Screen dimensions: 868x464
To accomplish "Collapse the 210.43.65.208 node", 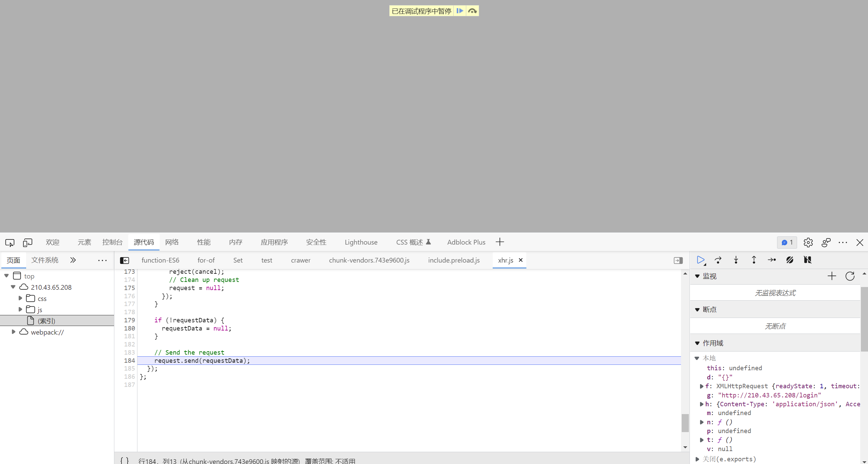I will click(x=13, y=287).
